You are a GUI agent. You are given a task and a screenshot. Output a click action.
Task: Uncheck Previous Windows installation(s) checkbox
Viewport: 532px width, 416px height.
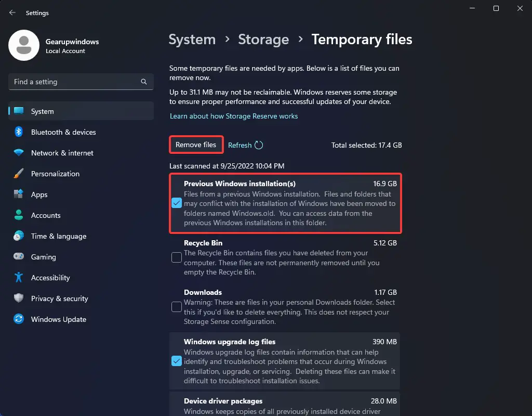(x=177, y=203)
